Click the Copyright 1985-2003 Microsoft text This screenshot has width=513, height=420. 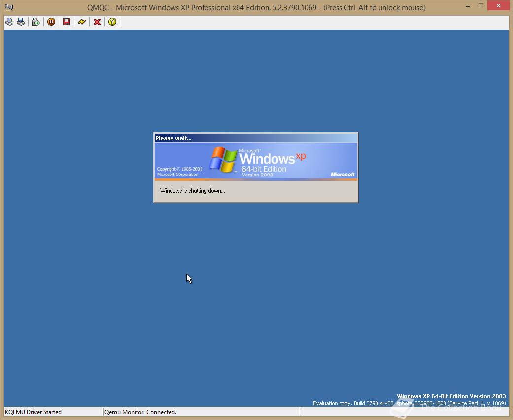pyautogui.click(x=180, y=171)
